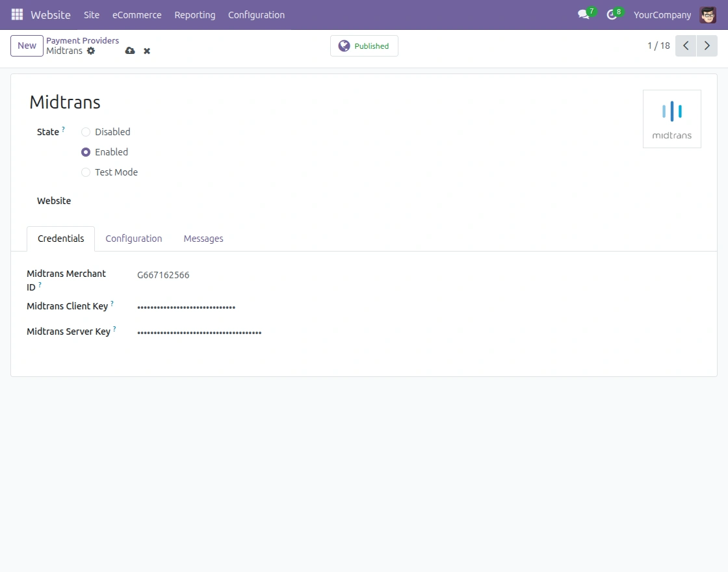Toggle the Published status button
728x572 pixels.
coord(364,45)
